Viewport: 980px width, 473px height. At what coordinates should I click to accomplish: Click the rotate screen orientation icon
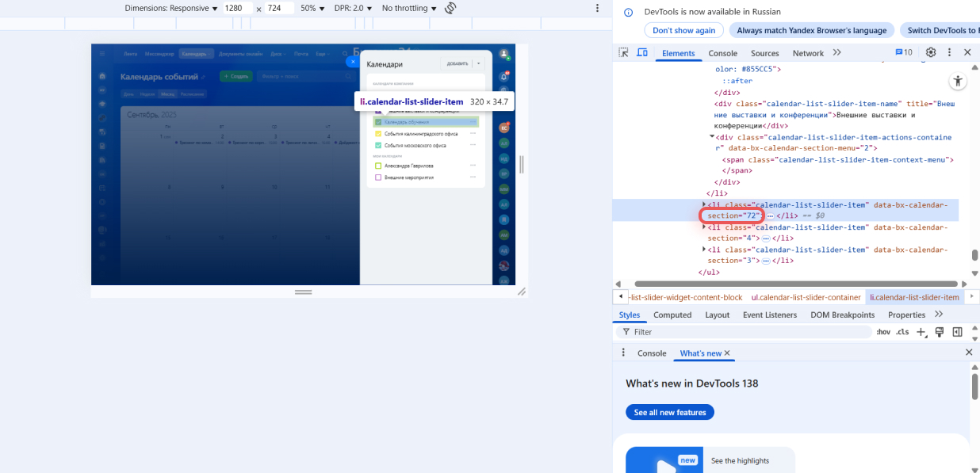click(450, 8)
